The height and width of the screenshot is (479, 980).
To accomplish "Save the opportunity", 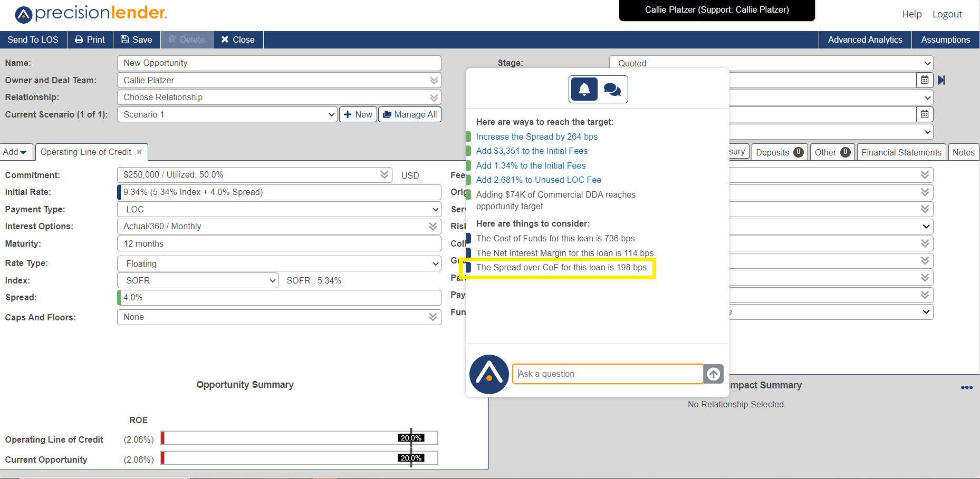I will click(x=137, y=40).
